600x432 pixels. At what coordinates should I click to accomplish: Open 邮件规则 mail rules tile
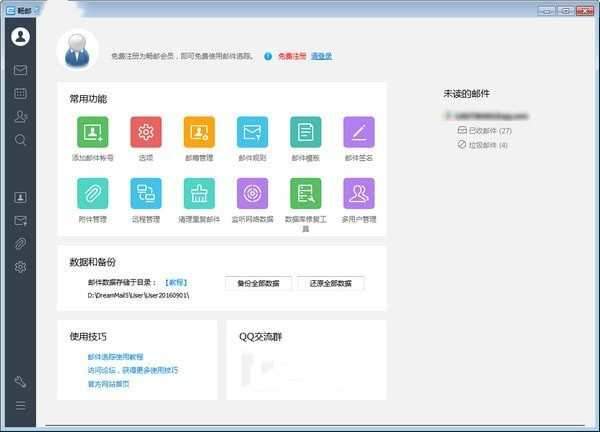point(252,132)
